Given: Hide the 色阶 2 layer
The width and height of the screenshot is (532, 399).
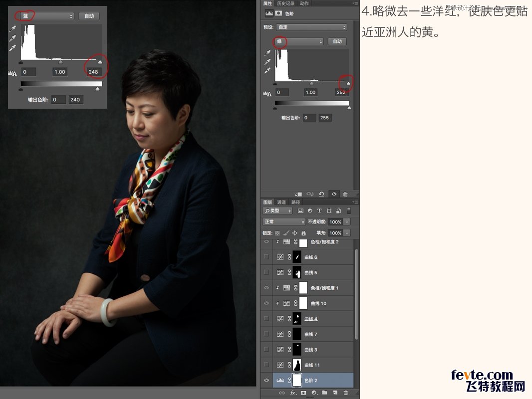Looking at the screenshot, I should tap(266, 381).
